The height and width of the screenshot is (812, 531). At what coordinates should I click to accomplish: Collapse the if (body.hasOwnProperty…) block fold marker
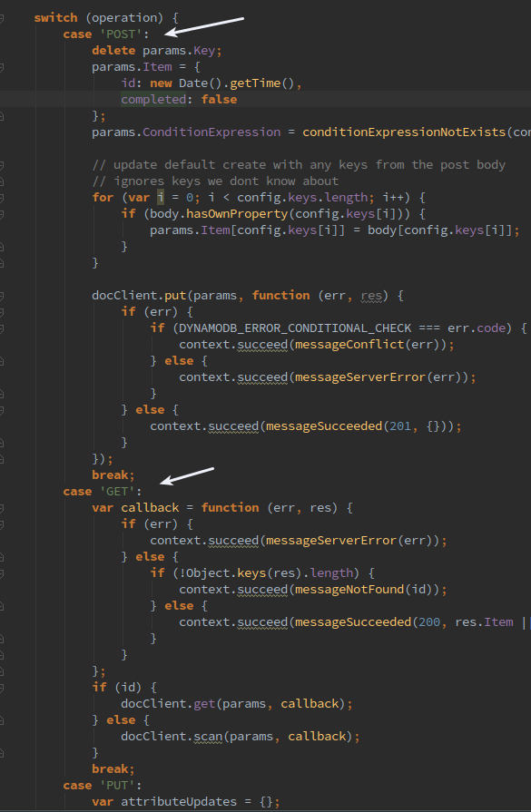[2, 214]
